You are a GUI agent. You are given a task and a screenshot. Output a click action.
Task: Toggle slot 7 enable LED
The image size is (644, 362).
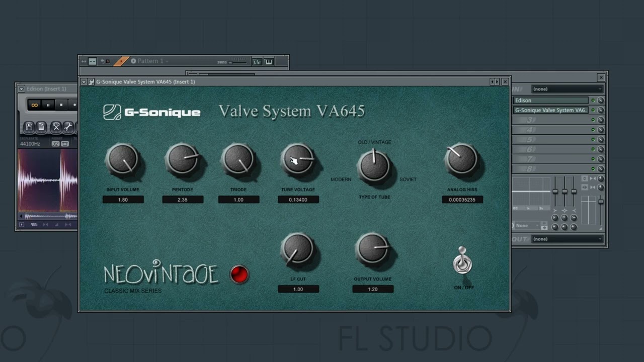pos(593,159)
